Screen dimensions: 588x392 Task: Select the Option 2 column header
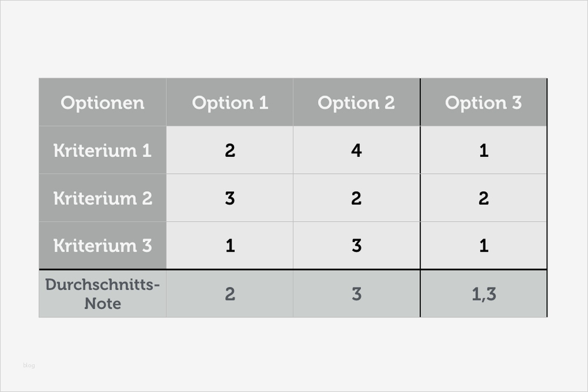[x=356, y=103]
